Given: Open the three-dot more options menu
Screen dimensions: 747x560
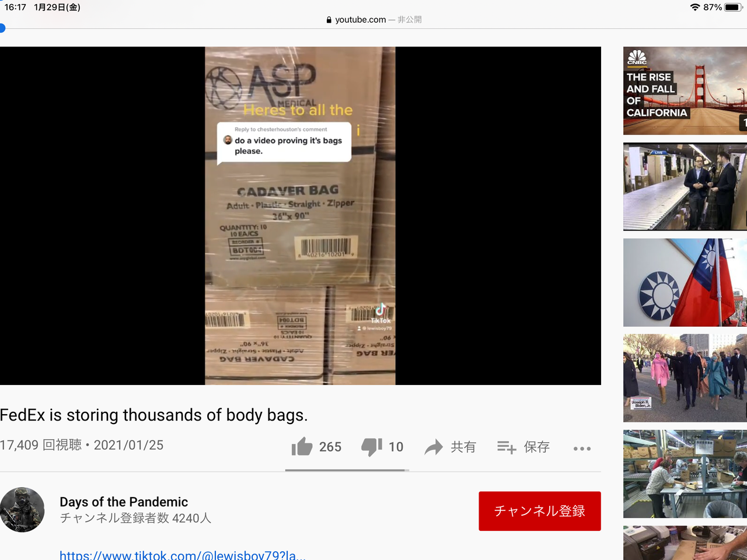Looking at the screenshot, I should (582, 449).
